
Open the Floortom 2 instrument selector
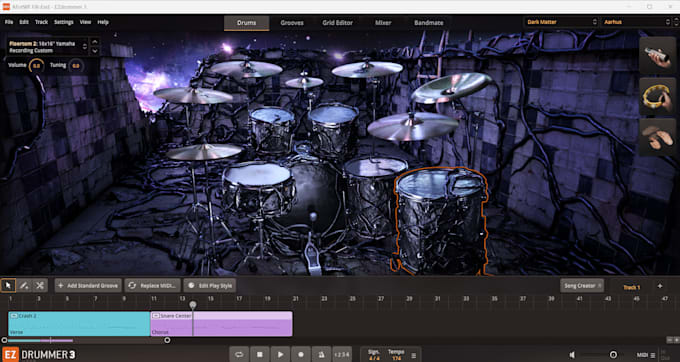click(48, 47)
